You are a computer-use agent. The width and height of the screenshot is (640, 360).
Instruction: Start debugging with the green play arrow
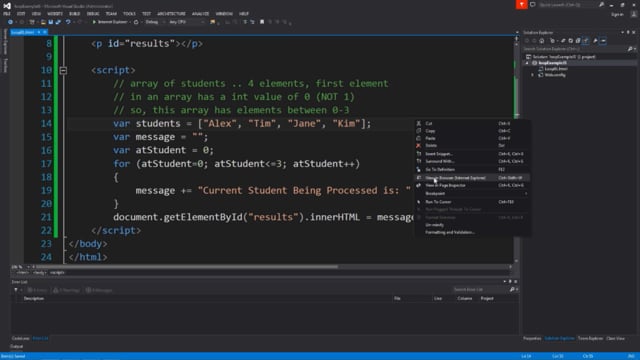(x=94, y=22)
